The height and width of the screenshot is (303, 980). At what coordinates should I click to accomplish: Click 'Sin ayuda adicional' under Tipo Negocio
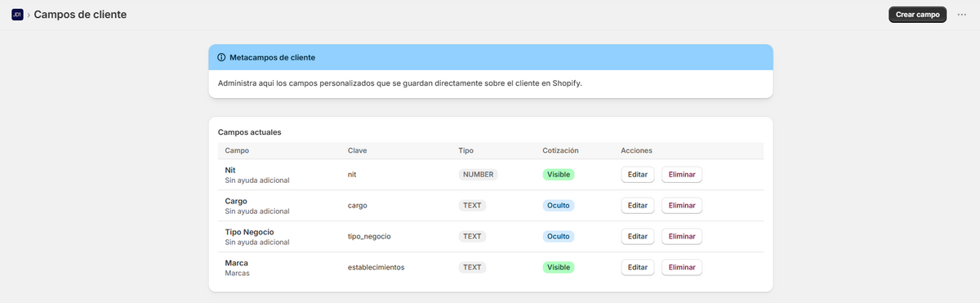257,242
